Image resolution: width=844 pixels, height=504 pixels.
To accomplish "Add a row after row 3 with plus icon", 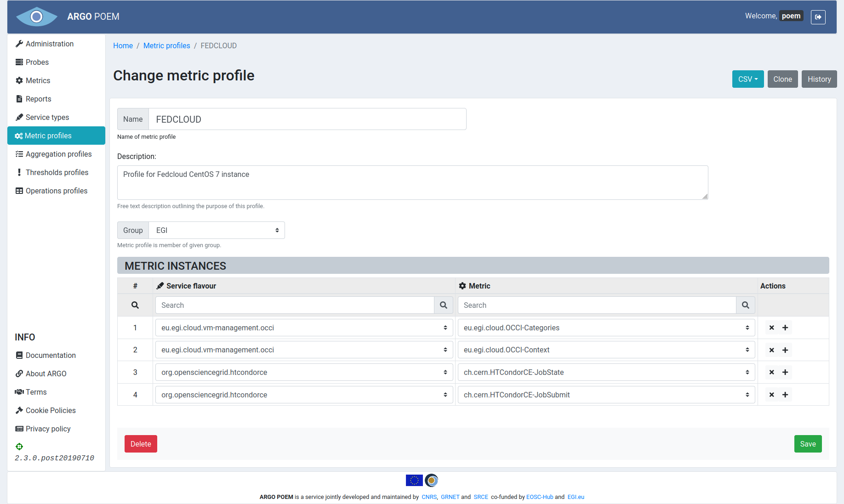I will 785,372.
